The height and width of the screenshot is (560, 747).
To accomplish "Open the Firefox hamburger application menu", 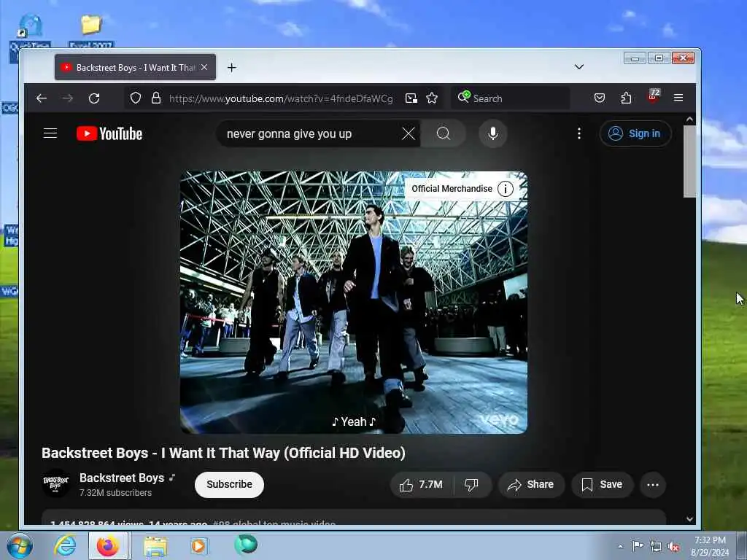I will tap(678, 98).
